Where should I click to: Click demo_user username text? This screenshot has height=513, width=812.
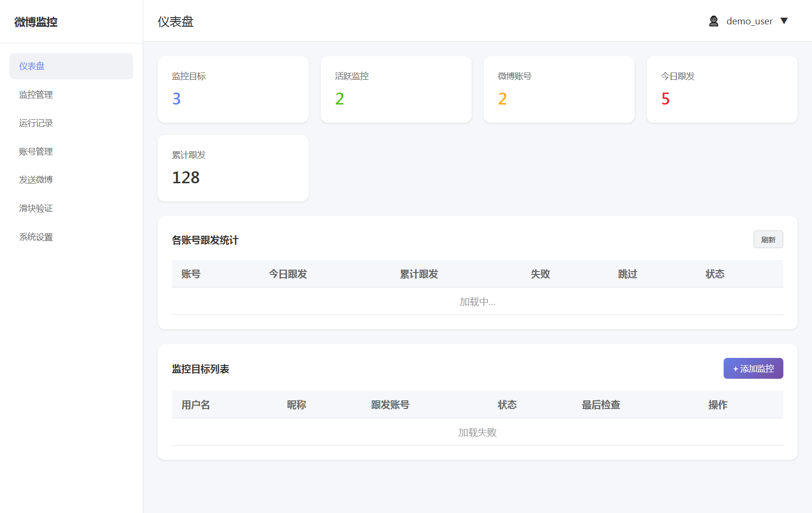(x=749, y=21)
